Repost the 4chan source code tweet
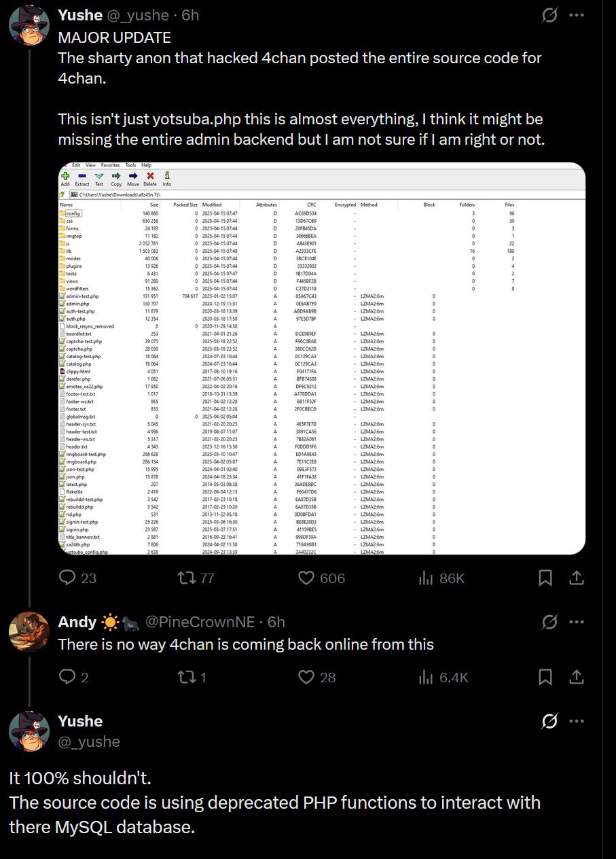 (186, 578)
